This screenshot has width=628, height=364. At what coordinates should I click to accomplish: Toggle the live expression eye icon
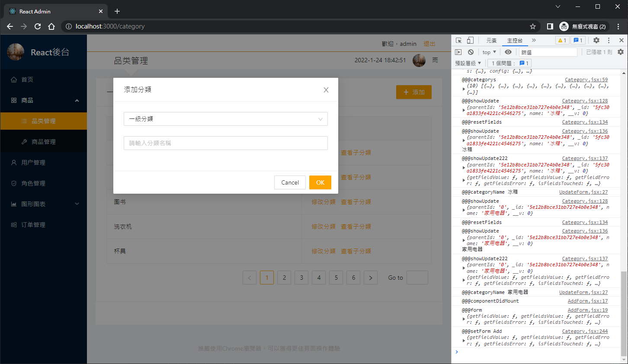(508, 52)
